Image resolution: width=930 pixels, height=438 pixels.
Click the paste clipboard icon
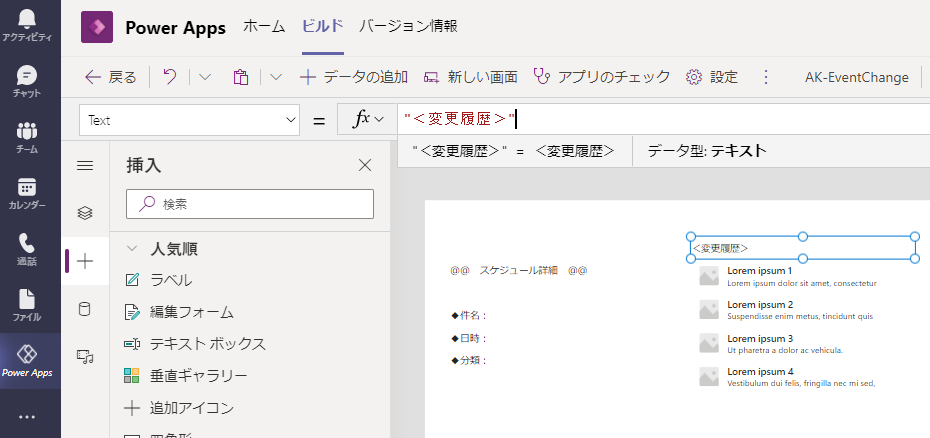coord(240,77)
